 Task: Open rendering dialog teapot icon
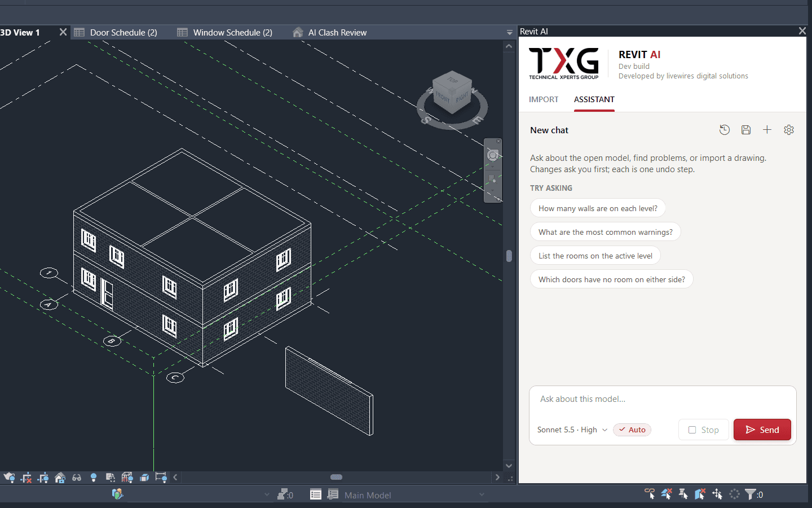(x=9, y=478)
